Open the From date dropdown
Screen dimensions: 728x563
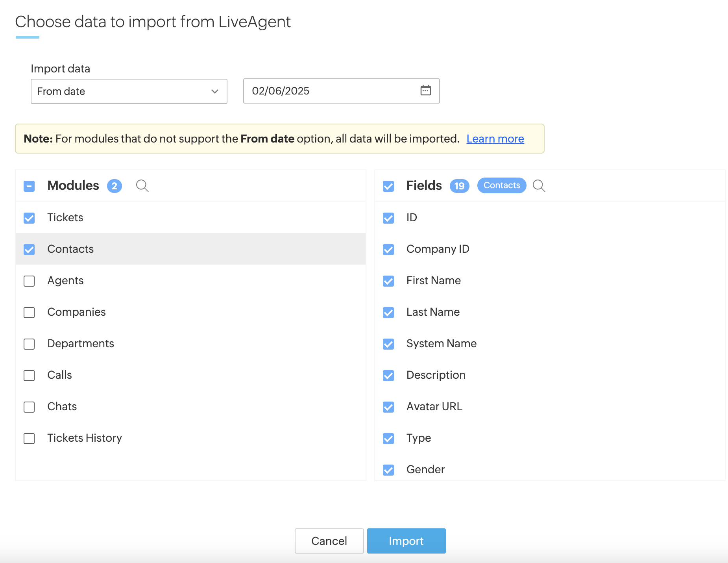[x=129, y=91]
